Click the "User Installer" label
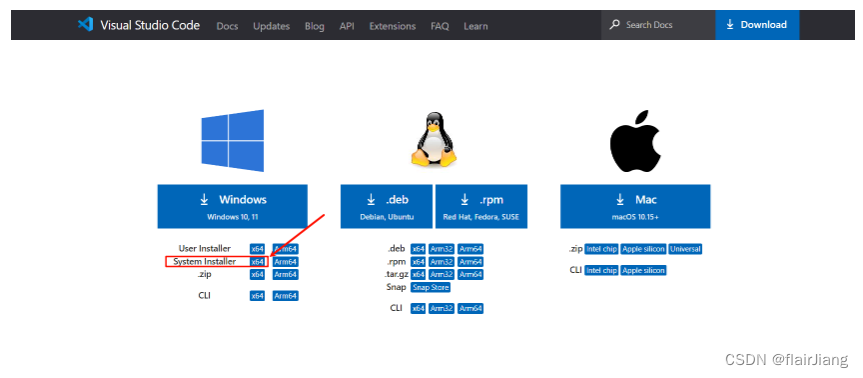This screenshot has height=378, width=863. [205, 249]
